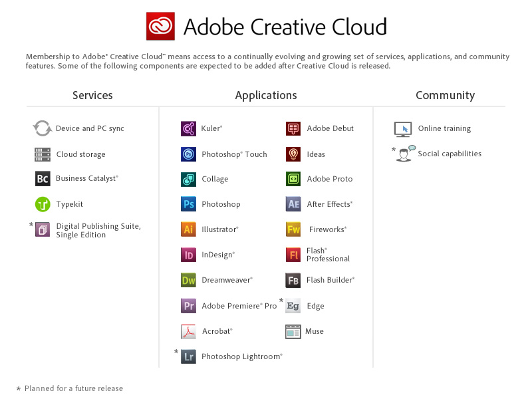This screenshot has width=532, height=399.
Task: Open the Social capabilities label
Action: [x=450, y=154]
